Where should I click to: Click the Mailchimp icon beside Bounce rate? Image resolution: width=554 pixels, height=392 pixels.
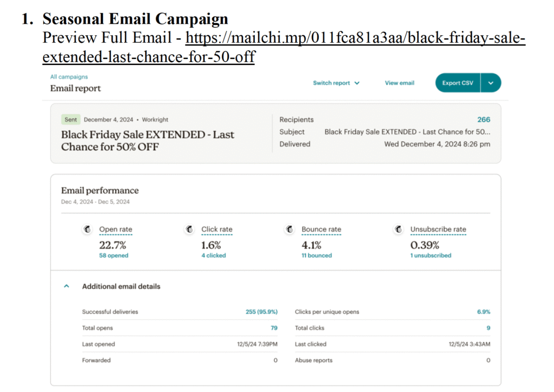[x=289, y=229]
